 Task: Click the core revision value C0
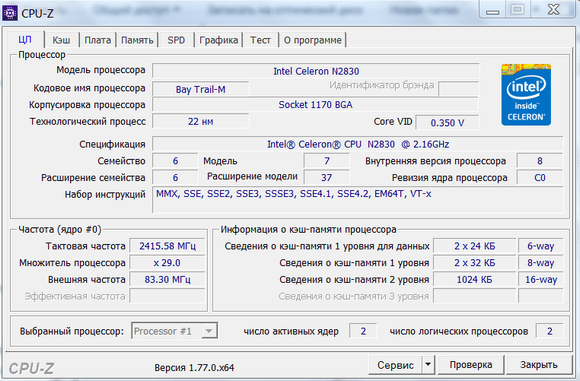[x=540, y=178]
